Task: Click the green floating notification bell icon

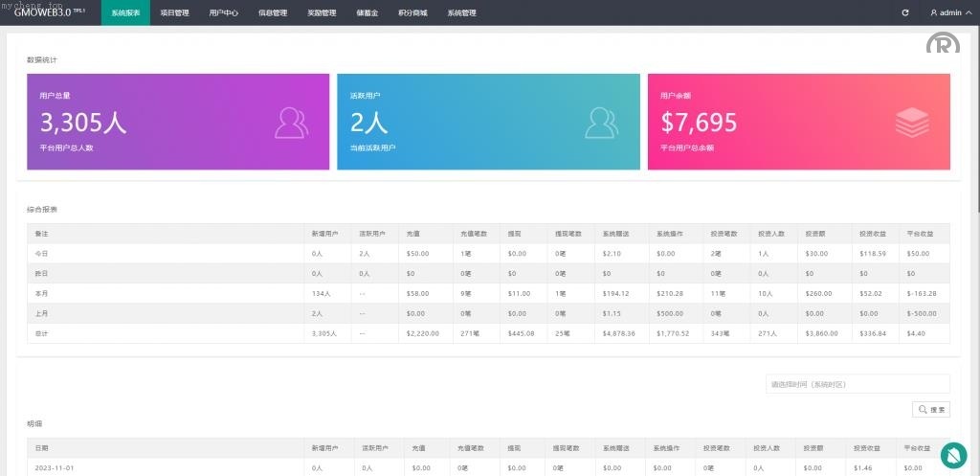Action: click(953, 456)
